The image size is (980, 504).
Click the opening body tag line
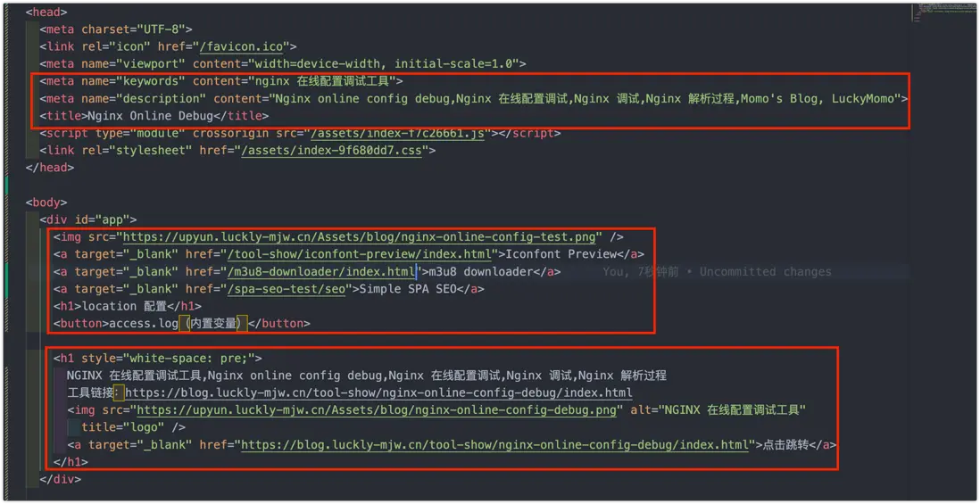coord(46,202)
